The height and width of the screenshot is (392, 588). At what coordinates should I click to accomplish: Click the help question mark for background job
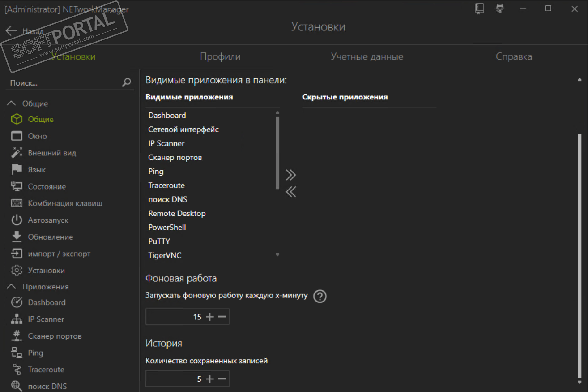pyautogui.click(x=320, y=296)
